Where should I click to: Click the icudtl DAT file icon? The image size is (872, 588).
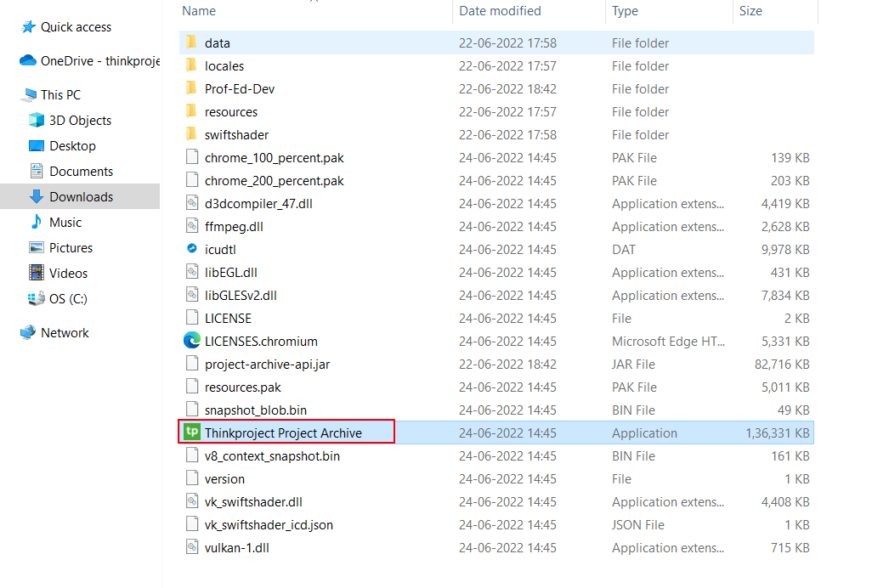tap(191, 249)
